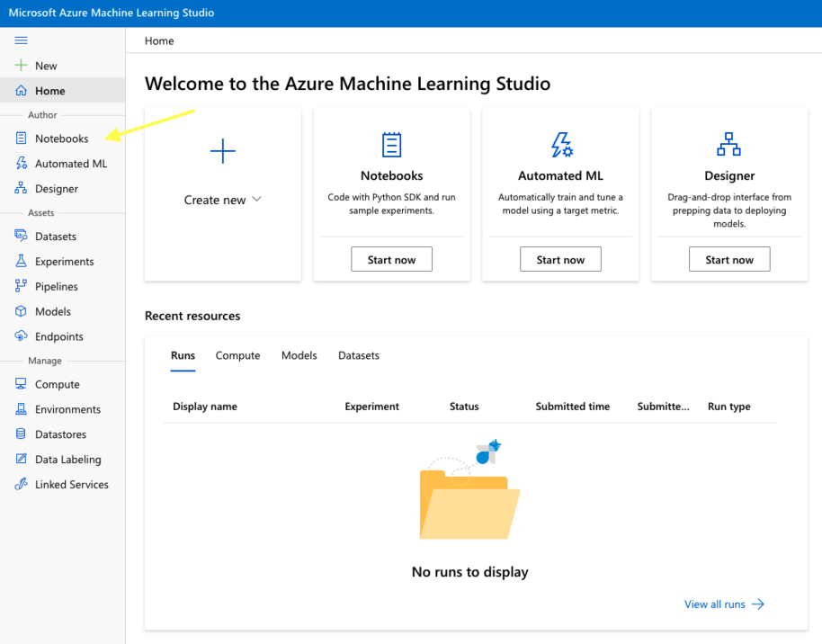Click the Compute monitor icon
822x644 pixels.
tap(22, 384)
